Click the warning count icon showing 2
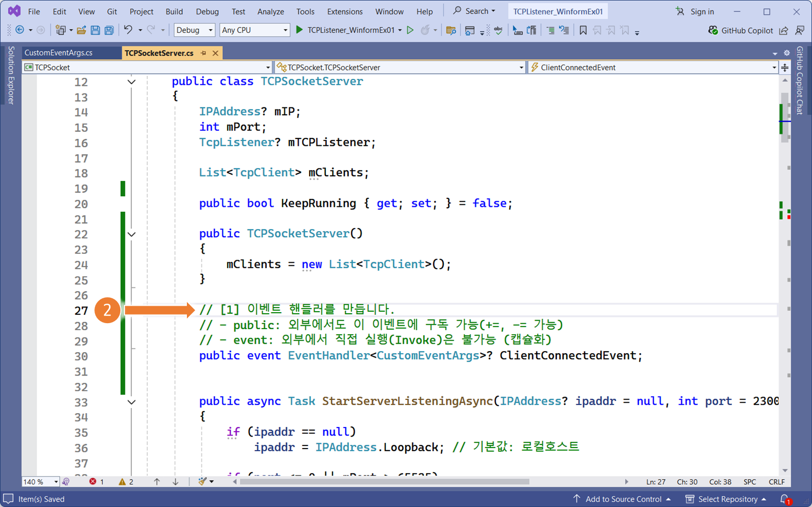 (x=122, y=482)
